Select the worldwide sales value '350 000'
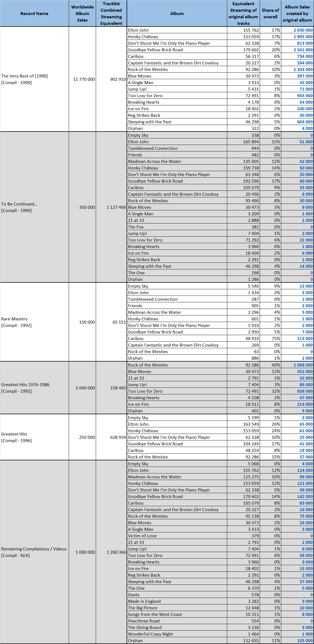Viewport: 314px width, 644px height. click(87, 207)
